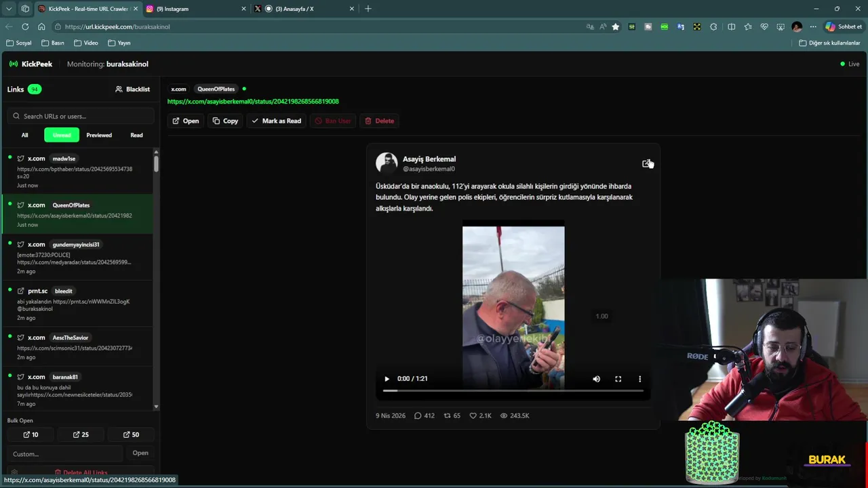Click the favorite star in address bar
Viewport: 868px width, 488px height.
click(615, 26)
